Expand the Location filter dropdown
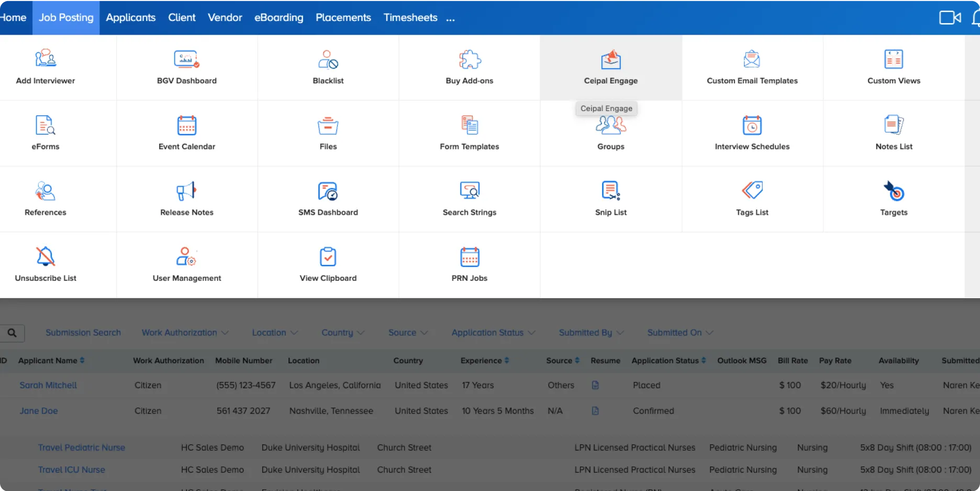The image size is (980, 491). coord(275,333)
